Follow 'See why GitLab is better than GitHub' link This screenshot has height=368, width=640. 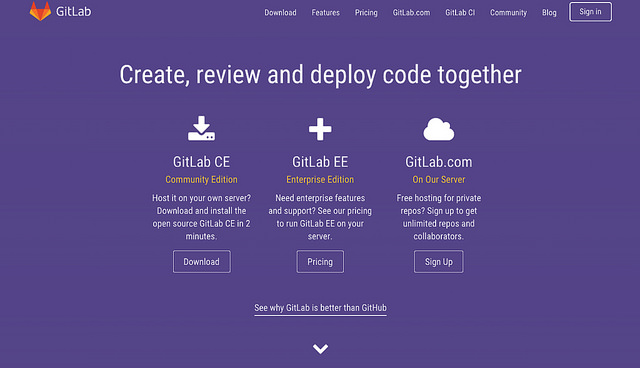[320, 308]
